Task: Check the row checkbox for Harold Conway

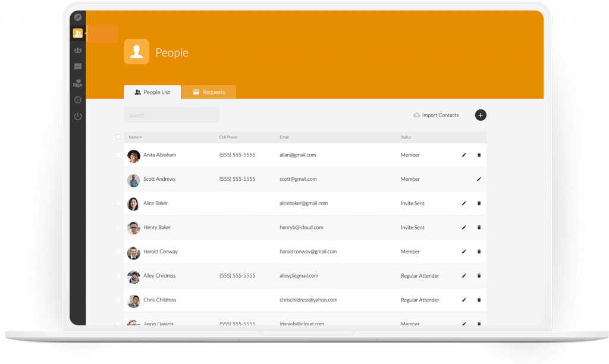Action: click(x=118, y=252)
